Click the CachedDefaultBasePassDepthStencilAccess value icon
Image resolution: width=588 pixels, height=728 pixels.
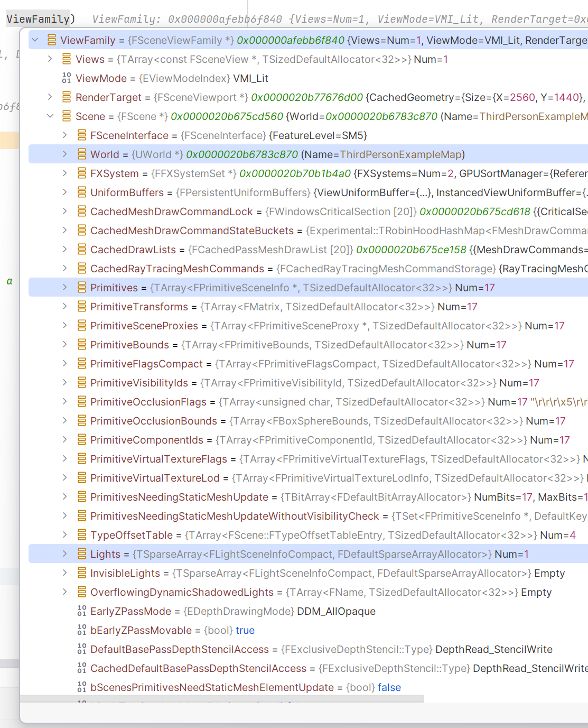point(82,668)
